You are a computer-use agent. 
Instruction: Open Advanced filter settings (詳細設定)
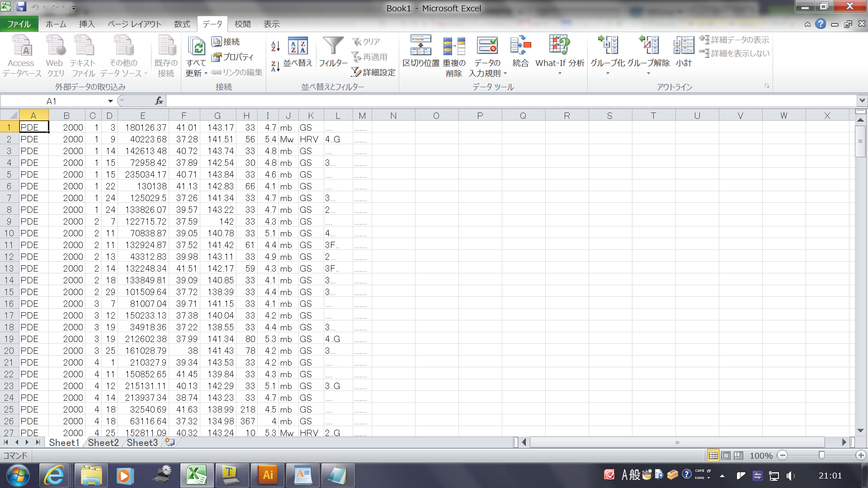[373, 72]
